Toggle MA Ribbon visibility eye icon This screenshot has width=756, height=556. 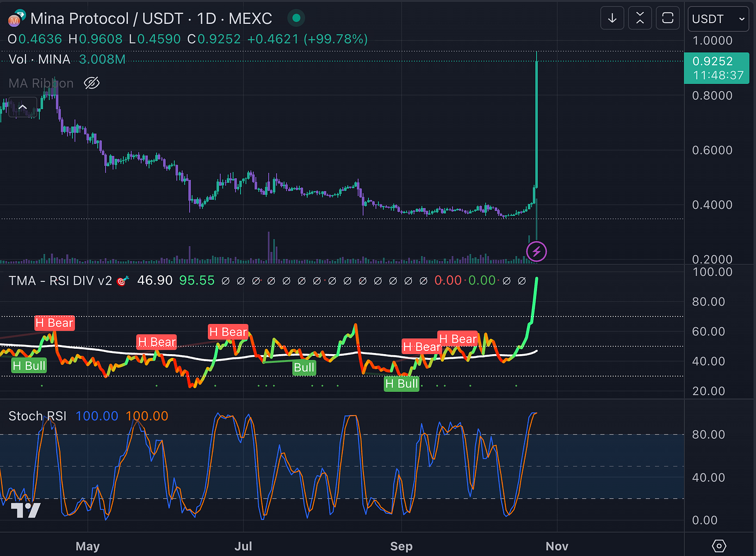point(92,83)
